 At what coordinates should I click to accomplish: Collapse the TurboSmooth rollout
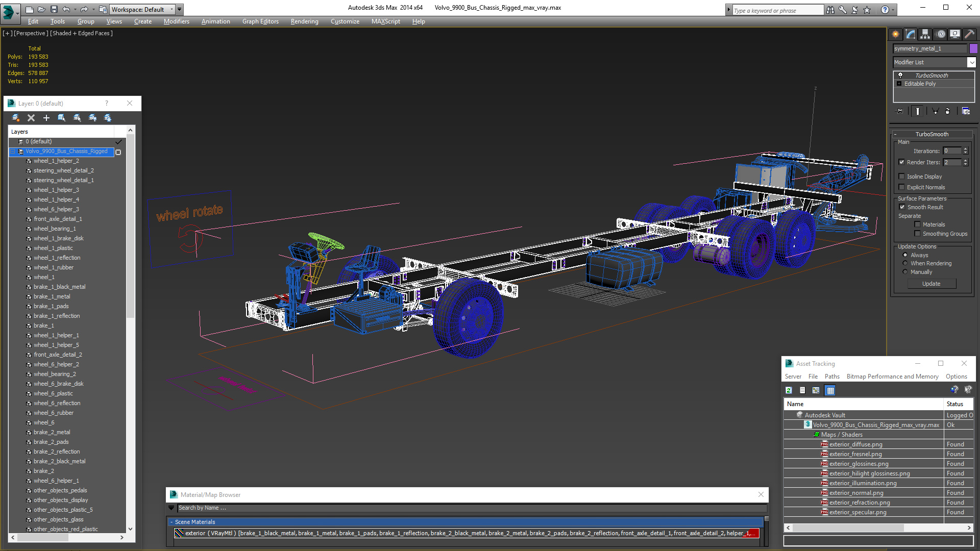click(895, 134)
